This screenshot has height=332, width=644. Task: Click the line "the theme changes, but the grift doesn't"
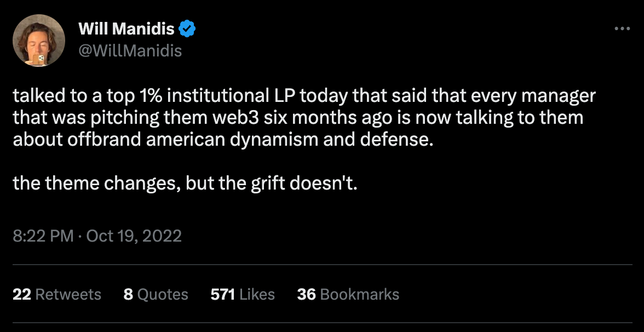click(185, 183)
